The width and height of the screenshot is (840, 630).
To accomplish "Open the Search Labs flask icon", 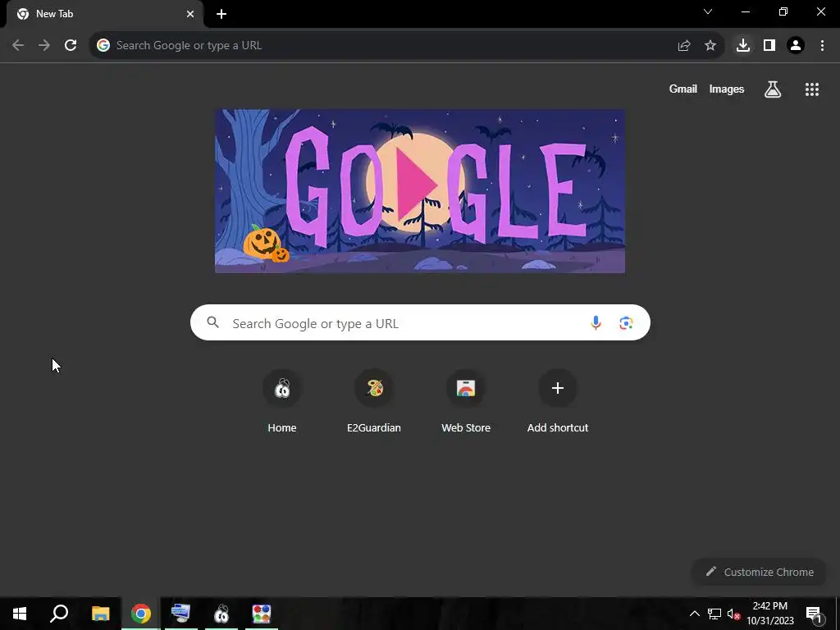I will (x=773, y=89).
